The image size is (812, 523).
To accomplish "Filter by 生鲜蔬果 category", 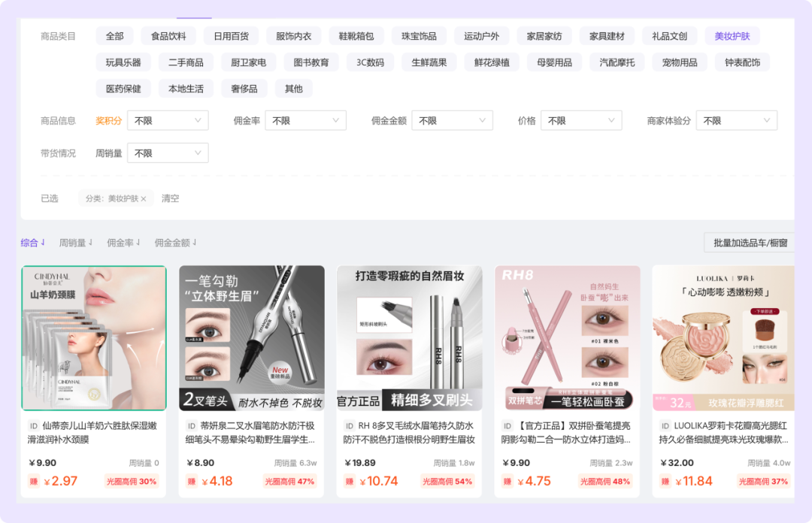I will click(x=429, y=62).
